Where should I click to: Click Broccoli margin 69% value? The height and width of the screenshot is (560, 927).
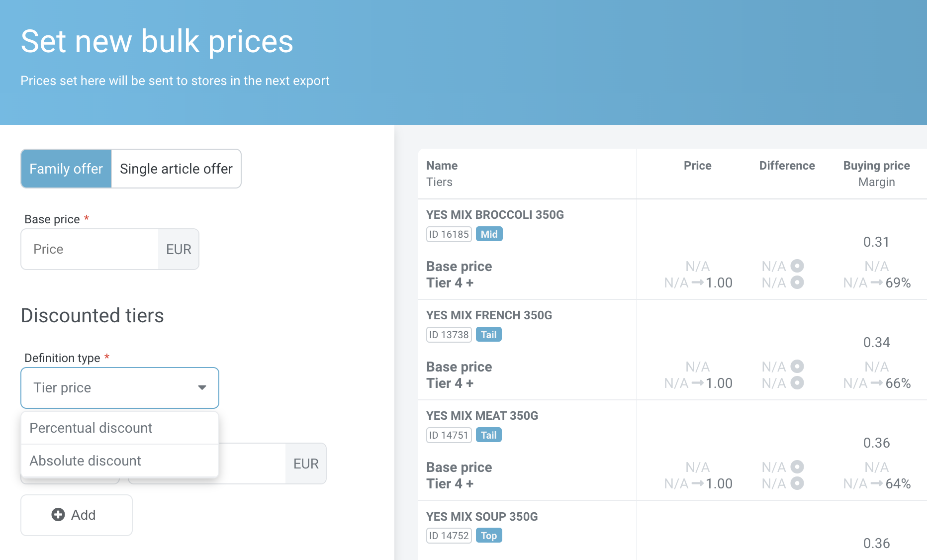pos(898,283)
